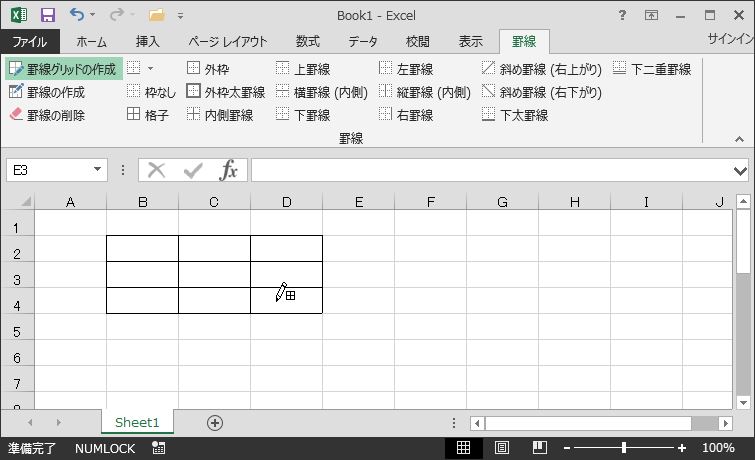Viewport: 755px width, 460px height.
Task: Apply 左罫線 left border
Action: click(x=406, y=69)
